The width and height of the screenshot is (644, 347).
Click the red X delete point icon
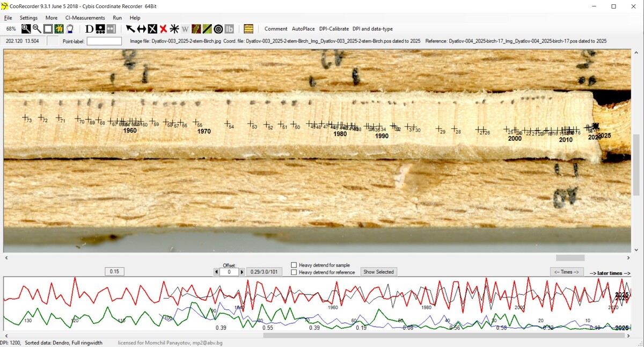pyautogui.click(x=163, y=28)
